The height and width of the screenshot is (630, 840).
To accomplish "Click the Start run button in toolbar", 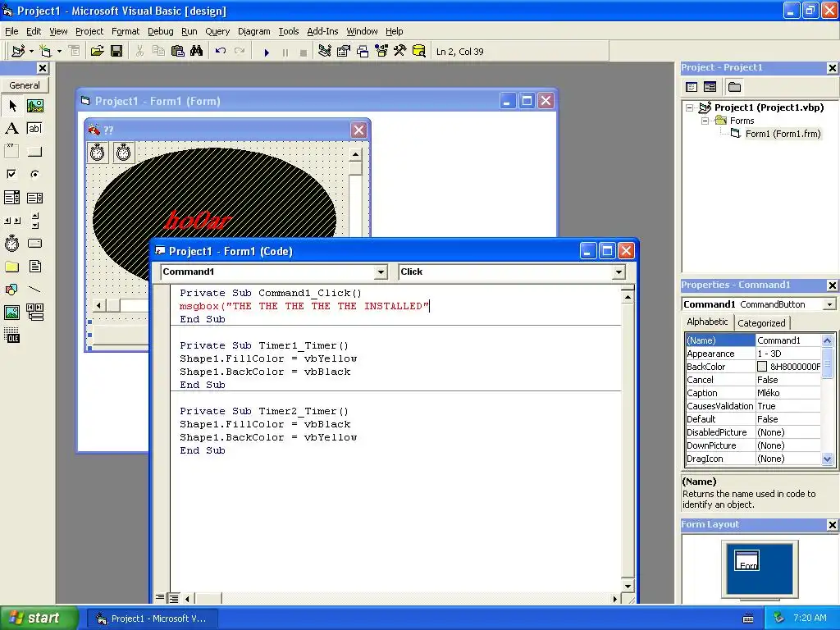I will [x=267, y=52].
